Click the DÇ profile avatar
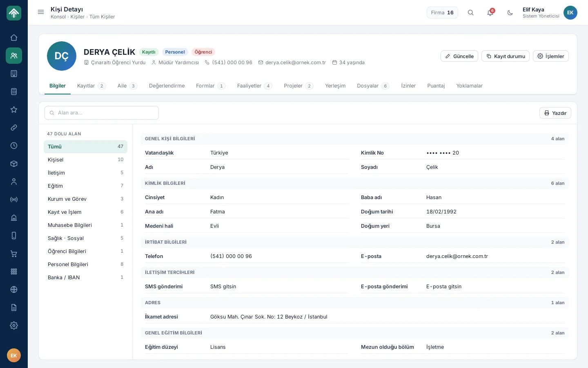This screenshot has width=588, height=368. [62, 56]
